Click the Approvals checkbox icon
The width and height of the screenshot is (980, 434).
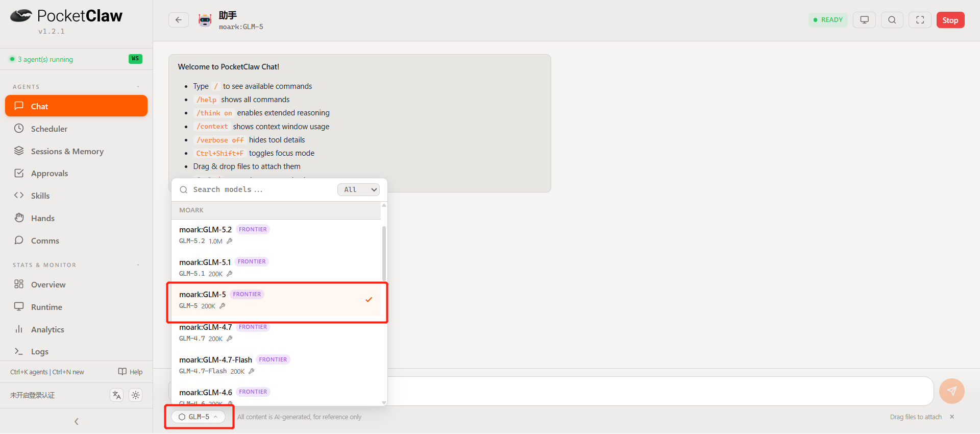pos(19,173)
